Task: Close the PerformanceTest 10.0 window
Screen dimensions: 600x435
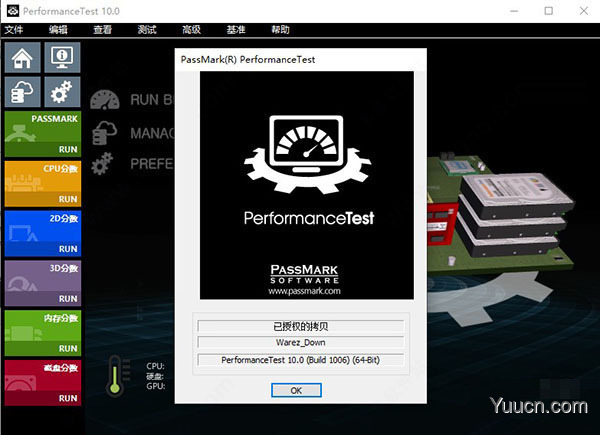Action: pyautogui.click(x=584, y=11)
